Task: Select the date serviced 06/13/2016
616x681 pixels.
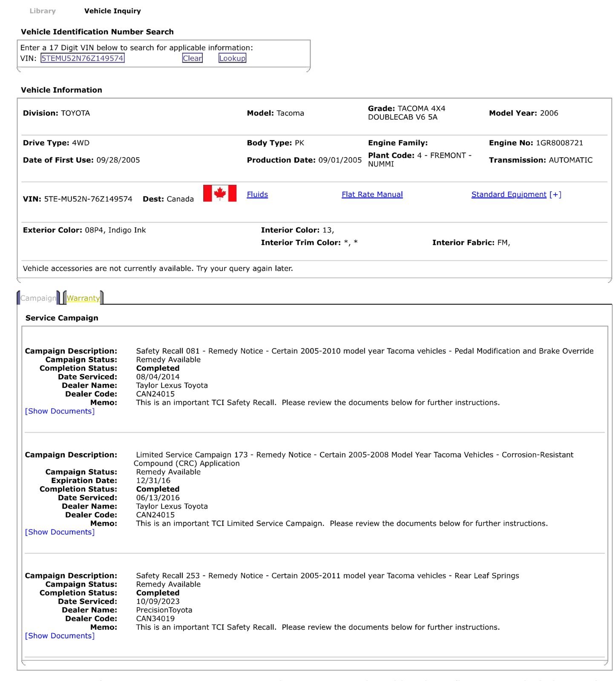Action: pos(158,498)
